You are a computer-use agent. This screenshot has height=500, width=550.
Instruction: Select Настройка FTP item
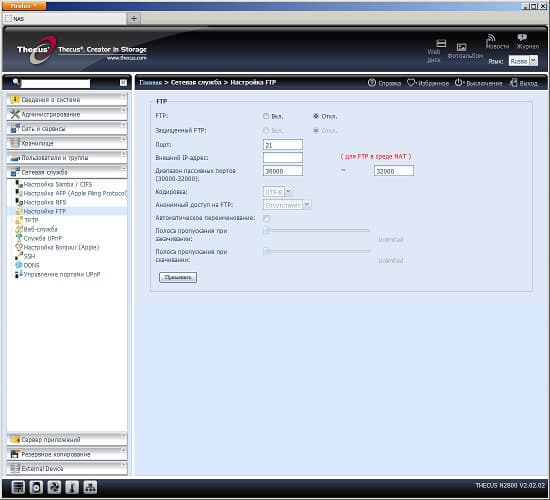[x=45, y=211]
